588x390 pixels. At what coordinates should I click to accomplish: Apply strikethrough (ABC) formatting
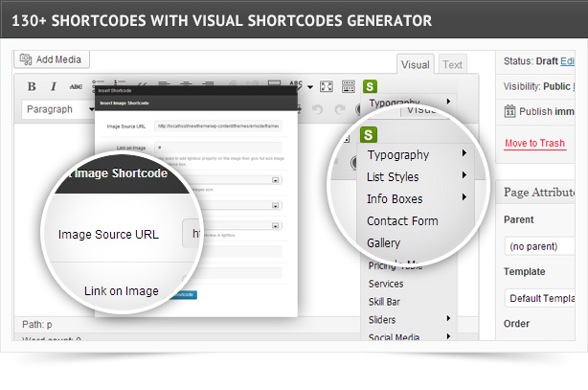(x=77, y=86)
